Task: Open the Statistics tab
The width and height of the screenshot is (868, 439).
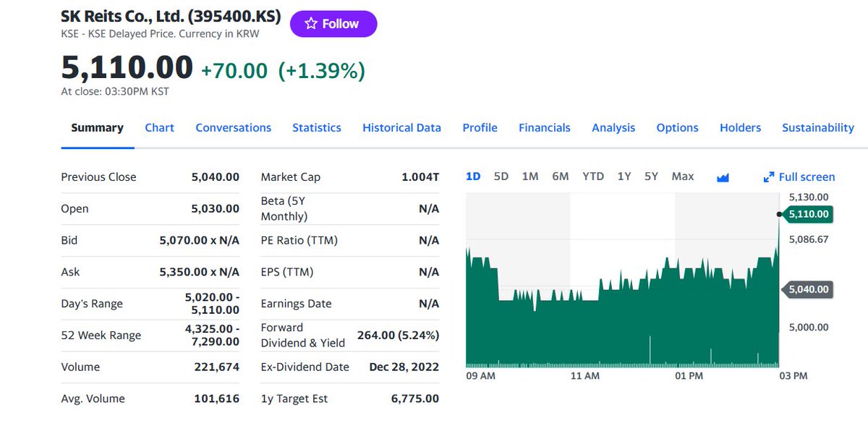Action: pos(317,127)
